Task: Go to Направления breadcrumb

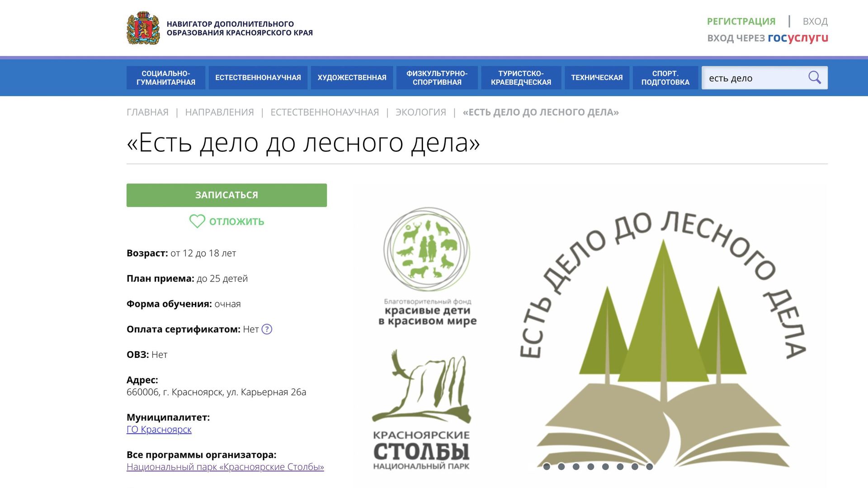Action: click(220, 112)
